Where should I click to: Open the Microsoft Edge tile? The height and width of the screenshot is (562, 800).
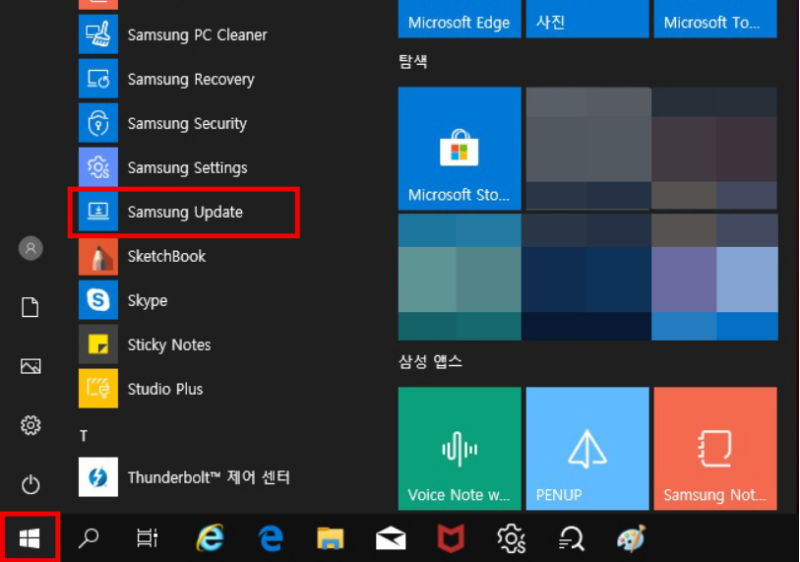point(459,19)
